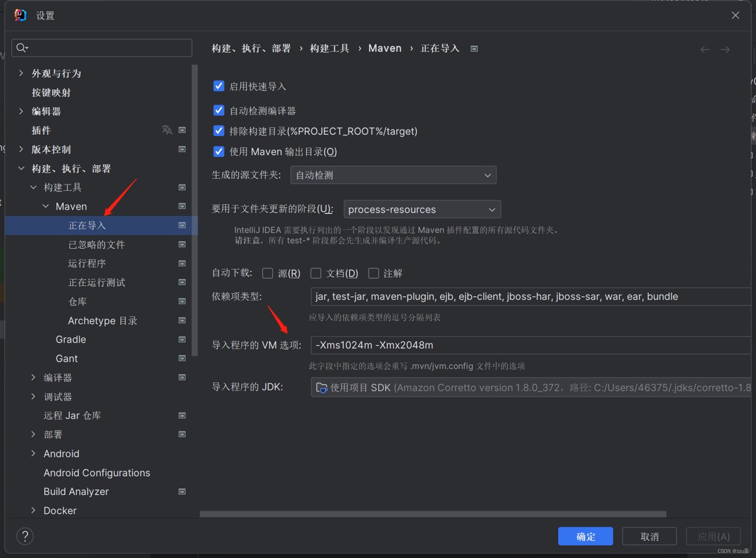Enable automatic download of 文档(D)
756x558 pixels.
(316, 273)
